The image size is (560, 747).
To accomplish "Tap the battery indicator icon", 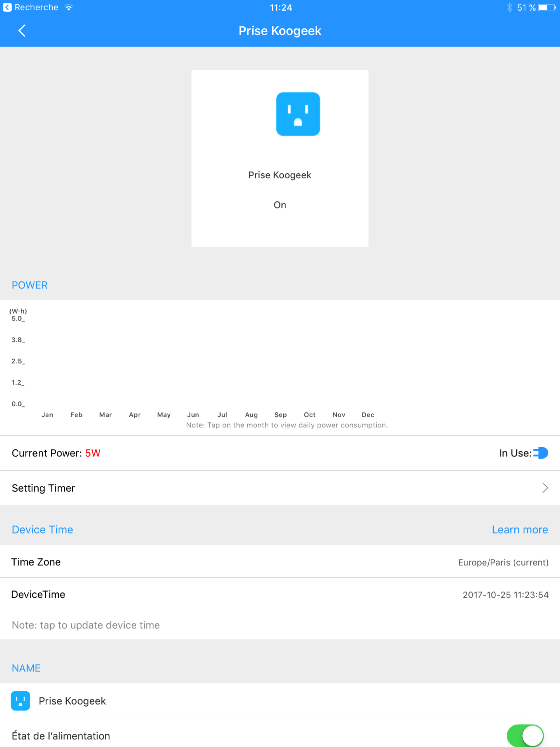I will click(547, 8).
